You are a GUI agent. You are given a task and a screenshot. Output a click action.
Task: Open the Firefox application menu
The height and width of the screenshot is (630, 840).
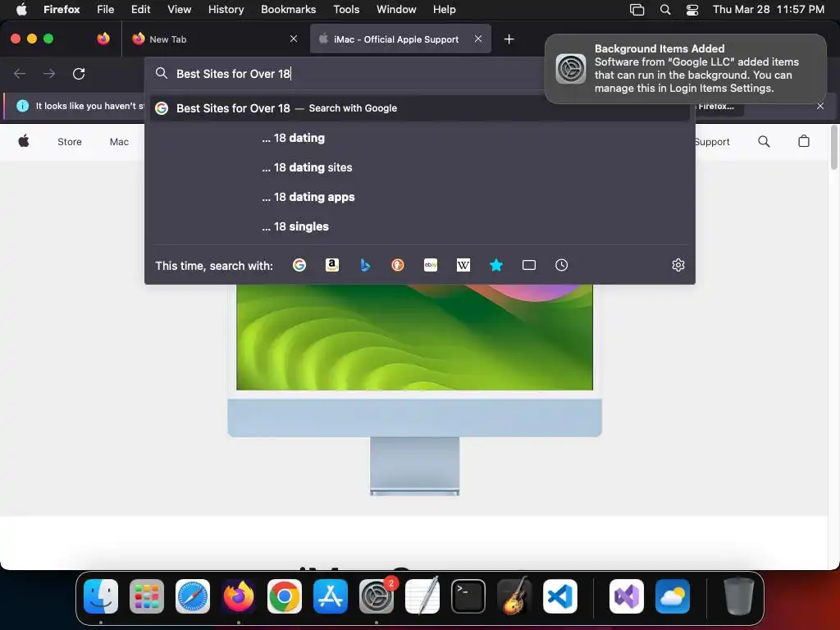click(62, 10)
